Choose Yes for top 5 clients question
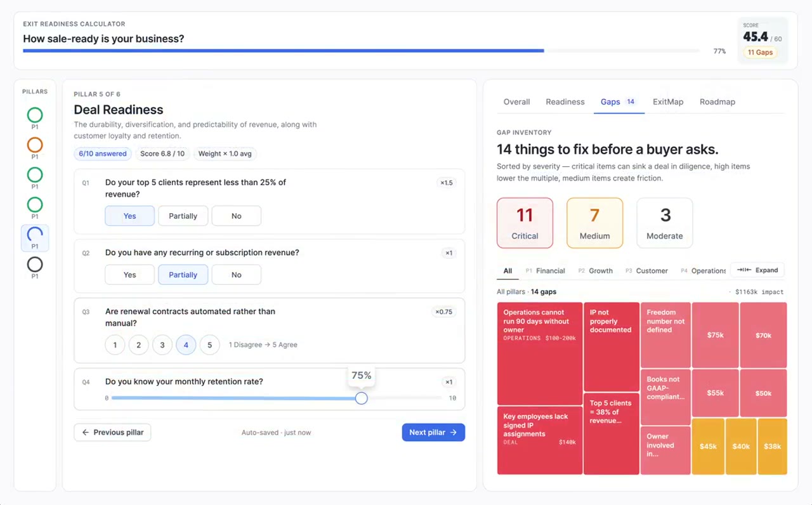The width and height of the screenshot is (812, 505). click(x=129, y=216)
